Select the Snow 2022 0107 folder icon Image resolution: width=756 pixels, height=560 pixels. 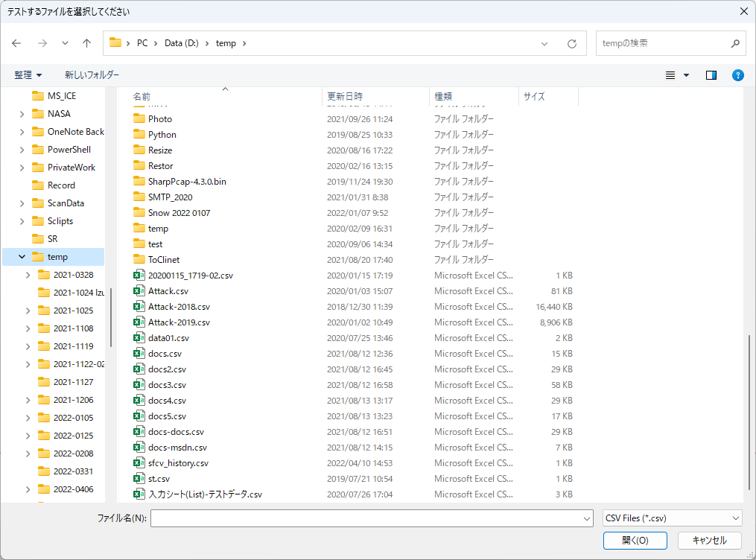click(139, 212)
